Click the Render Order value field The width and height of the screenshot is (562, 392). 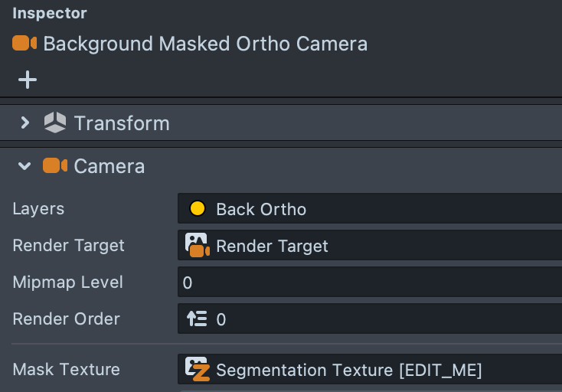(x=370, y=318)
